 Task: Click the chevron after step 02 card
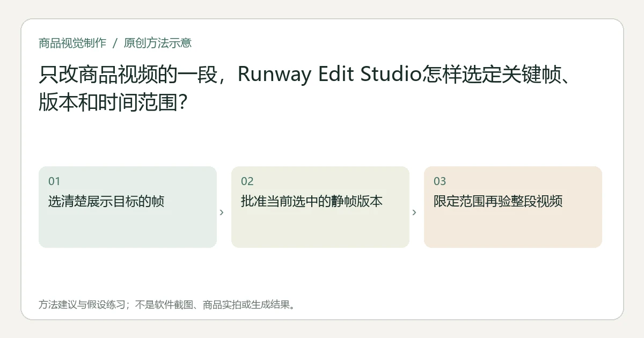point(414,212)
